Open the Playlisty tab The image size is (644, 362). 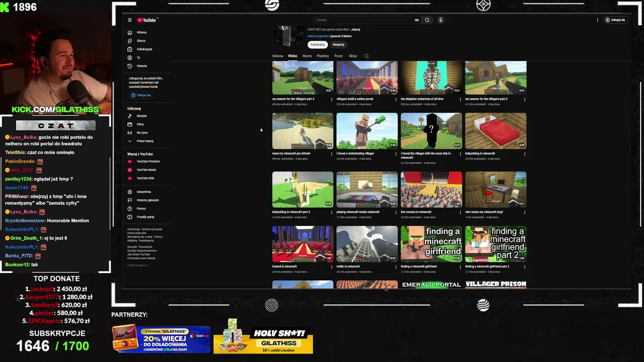click(x=323, y=56)
